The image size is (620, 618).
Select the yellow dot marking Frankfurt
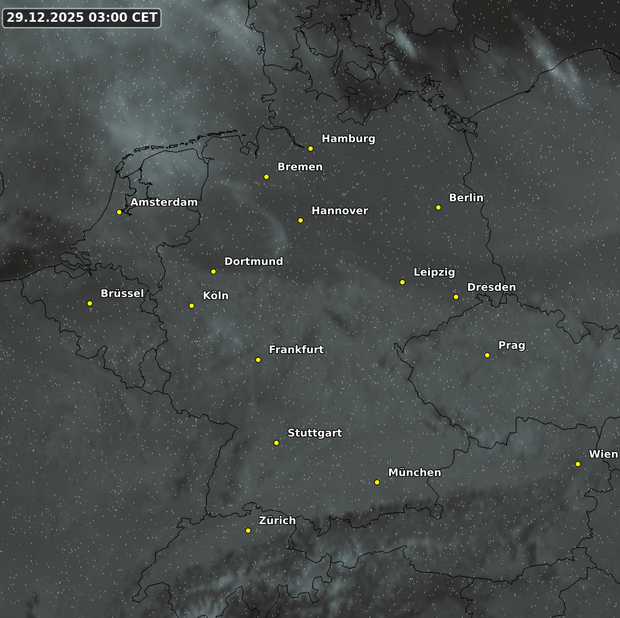point(258,359)
